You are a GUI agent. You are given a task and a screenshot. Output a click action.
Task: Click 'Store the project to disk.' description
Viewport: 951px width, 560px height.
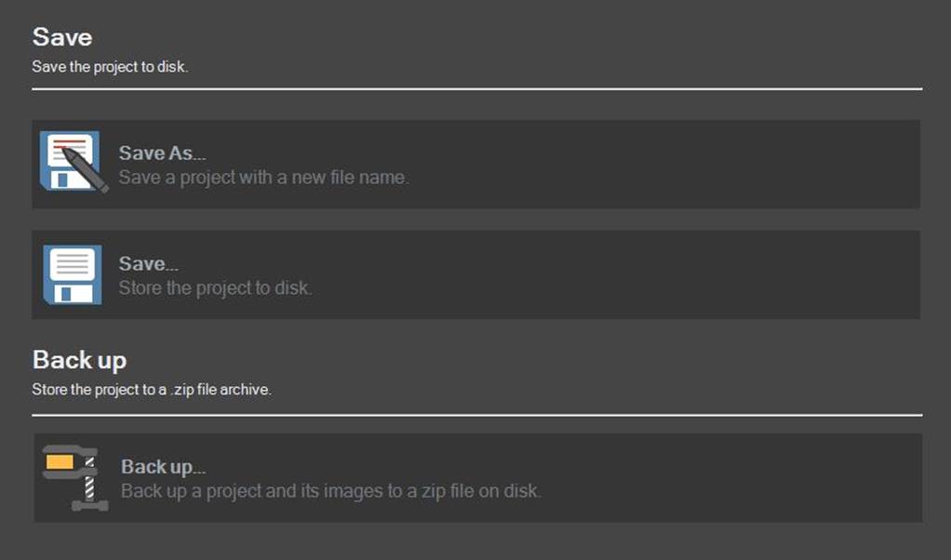coord(215,288)
